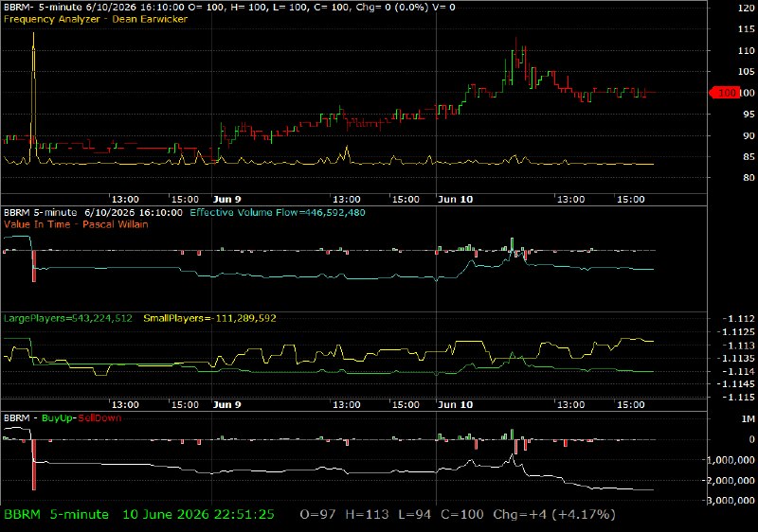This screenshot has width=758, height=532.
Task: Click the top chart header 'BBRM- 5-minute 6/10/2026' text
Action: [66, 8]
